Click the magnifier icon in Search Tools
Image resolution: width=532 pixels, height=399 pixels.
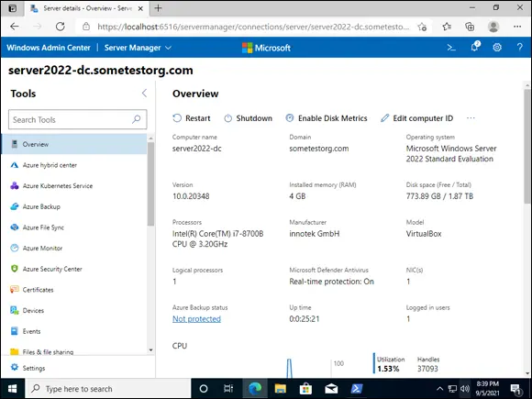click(x=137, y=119)
